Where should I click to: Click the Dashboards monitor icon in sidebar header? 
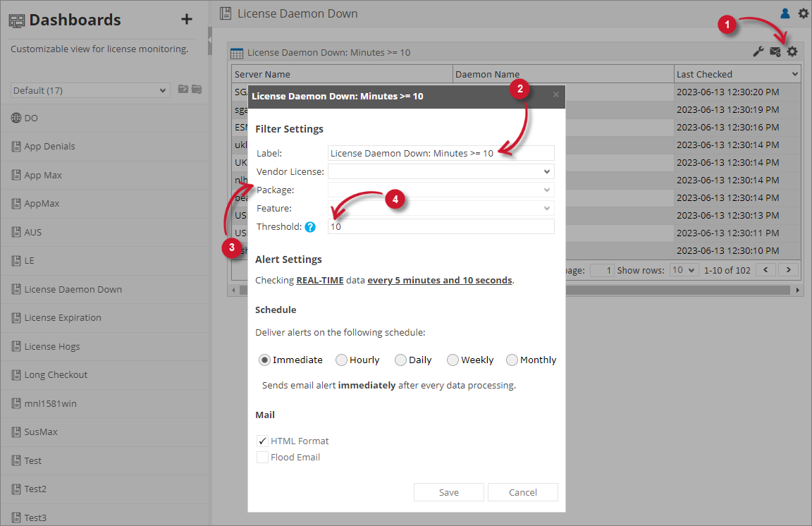pyautogui.click(x=17, y=20)
